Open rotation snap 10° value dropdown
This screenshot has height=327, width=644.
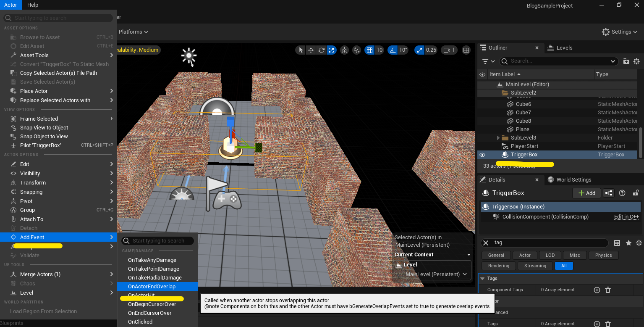point(403,50)
